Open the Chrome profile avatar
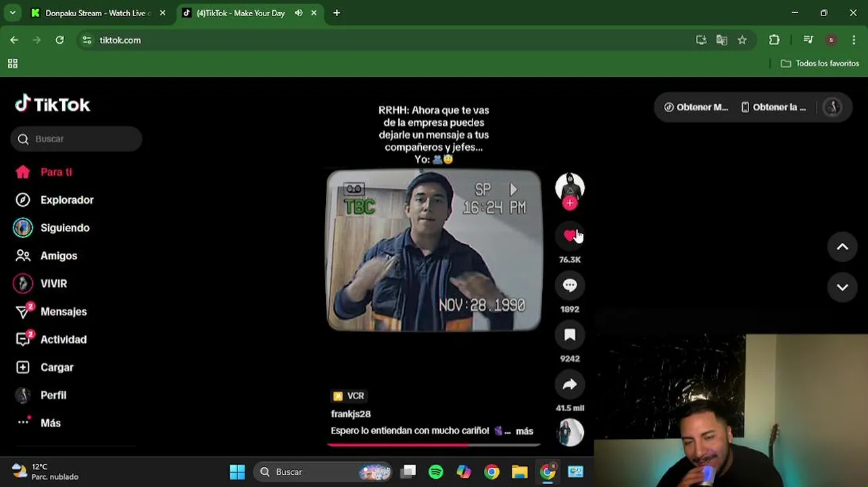Screen dimensions: 868x487 tap(831, 40)
